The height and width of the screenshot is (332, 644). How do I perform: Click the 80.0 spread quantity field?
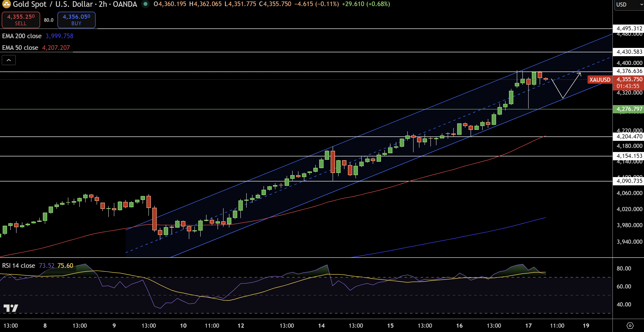49,20
